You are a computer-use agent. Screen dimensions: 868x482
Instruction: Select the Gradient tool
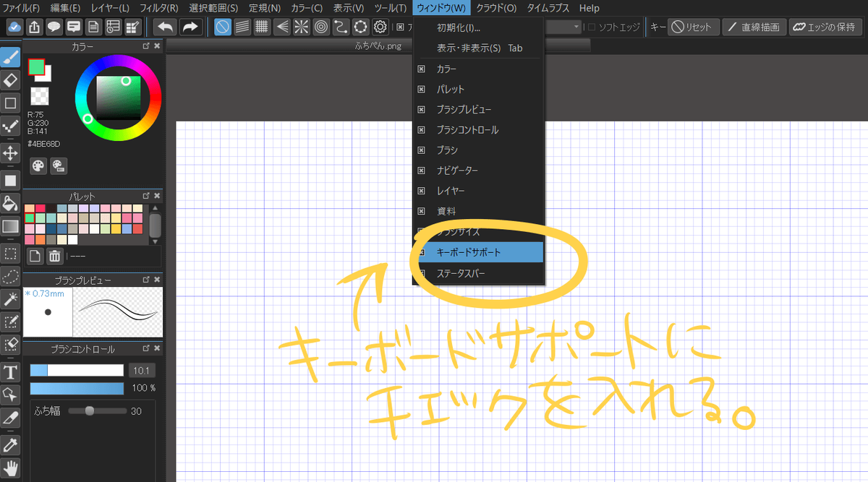10,227
